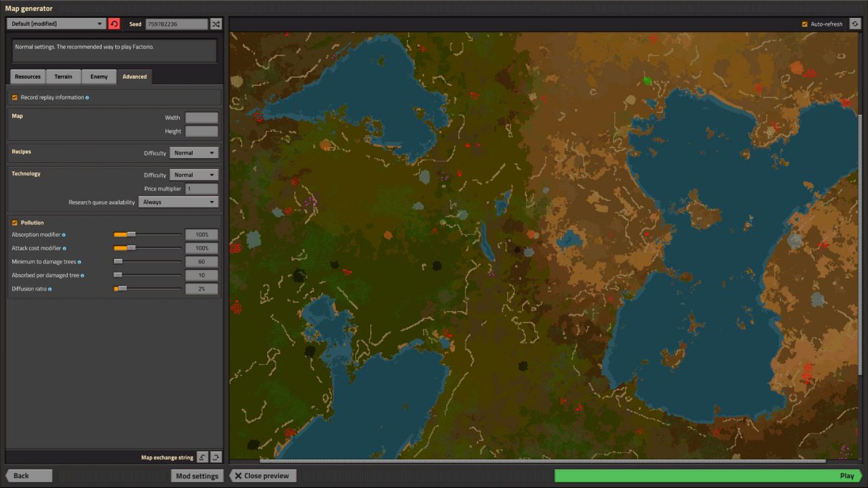Image resolution: width=868 pixels, height=488 pixels.
Task: Toggle Record replay information checkbox
Action: 14,97
